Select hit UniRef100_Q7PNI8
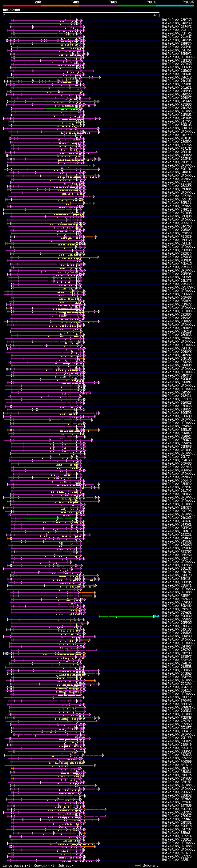197x868 pixels. (x=177, y=531)
